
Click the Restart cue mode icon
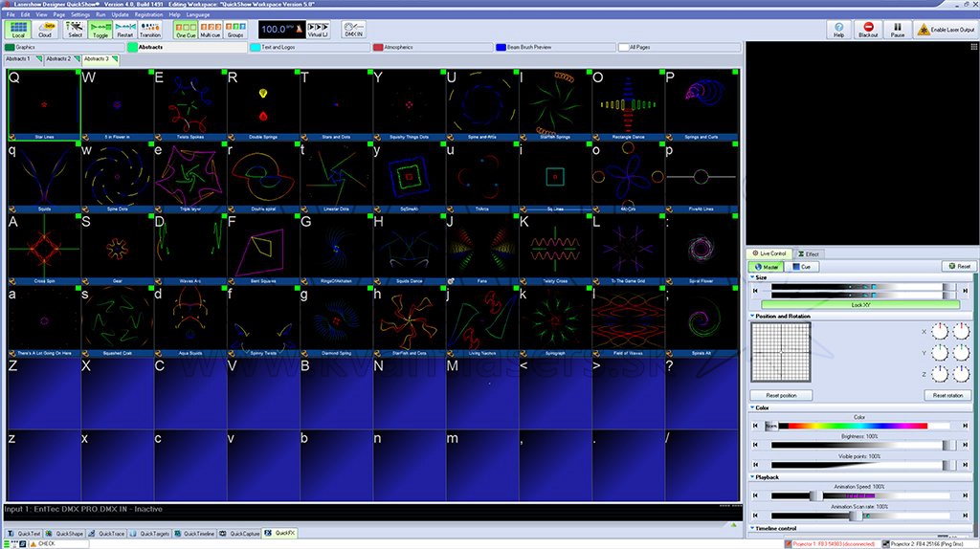coord(125,30)
